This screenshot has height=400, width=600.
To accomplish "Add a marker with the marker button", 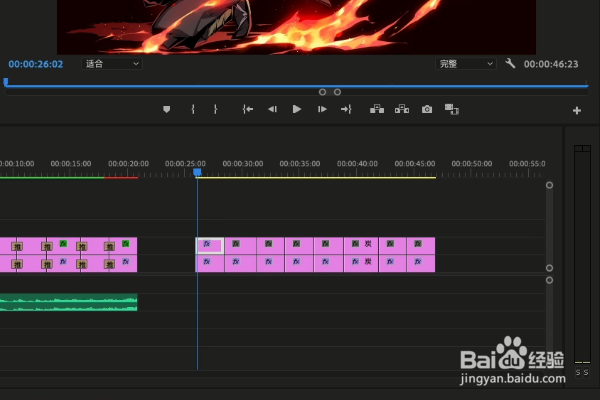I will point(166,109).
